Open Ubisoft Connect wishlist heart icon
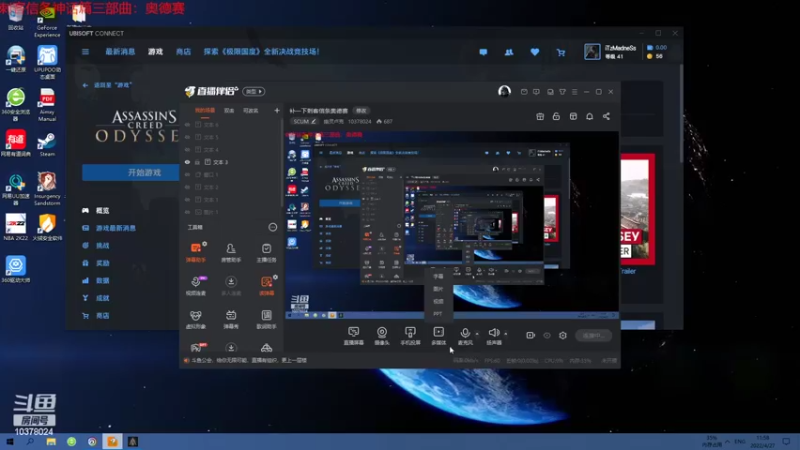The width and height of the screenshot is (800, 450). pyautogui.click(x=535, y=52)
